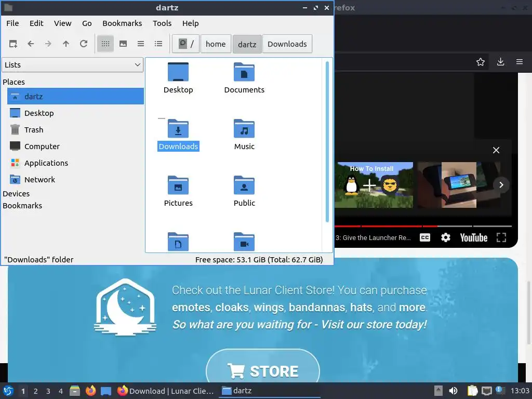Open the Lubuntu start menu

(8, 391)
